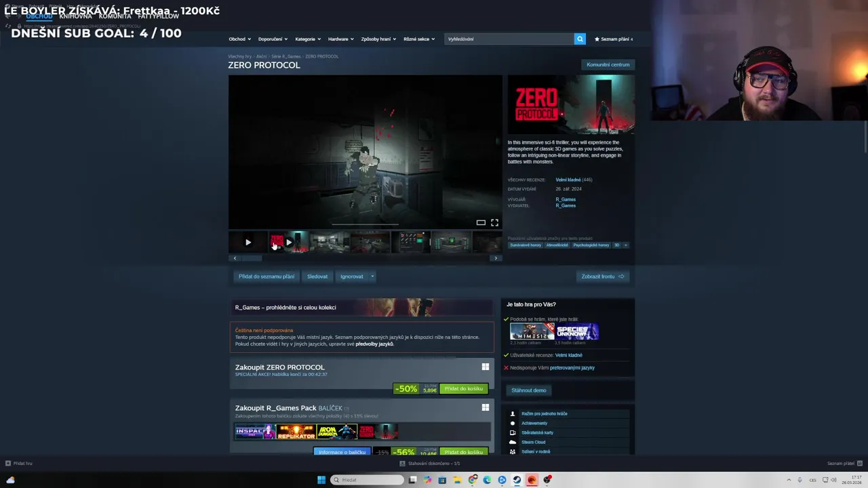Click the Steam store search field

point(509,39)
